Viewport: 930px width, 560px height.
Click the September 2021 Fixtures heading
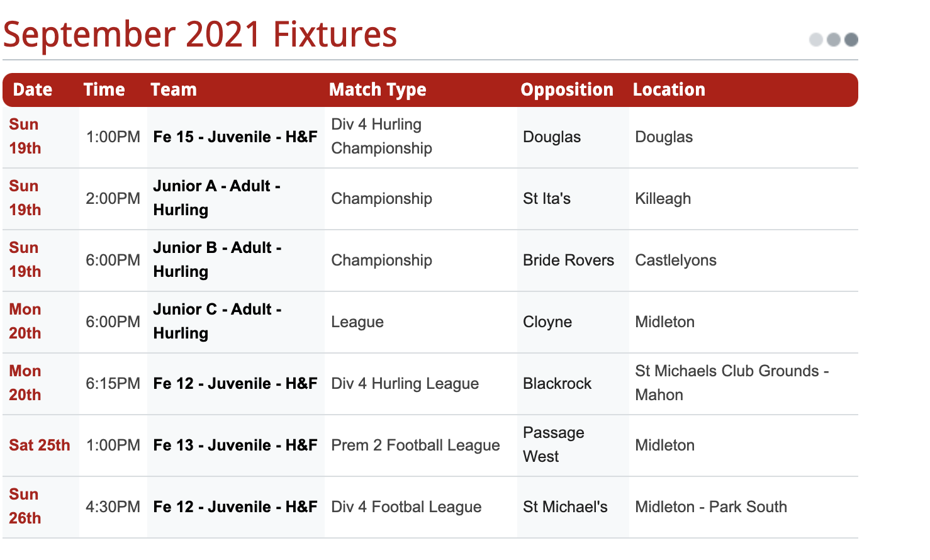[x=200, y=34]
